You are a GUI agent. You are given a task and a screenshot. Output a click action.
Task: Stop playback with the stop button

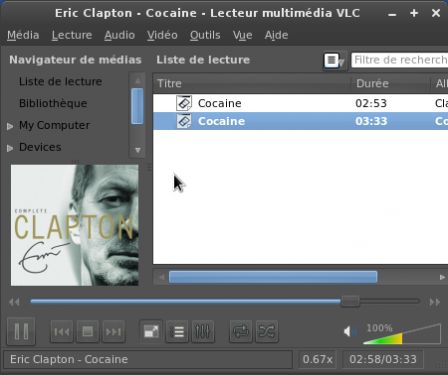click(88, 332)
